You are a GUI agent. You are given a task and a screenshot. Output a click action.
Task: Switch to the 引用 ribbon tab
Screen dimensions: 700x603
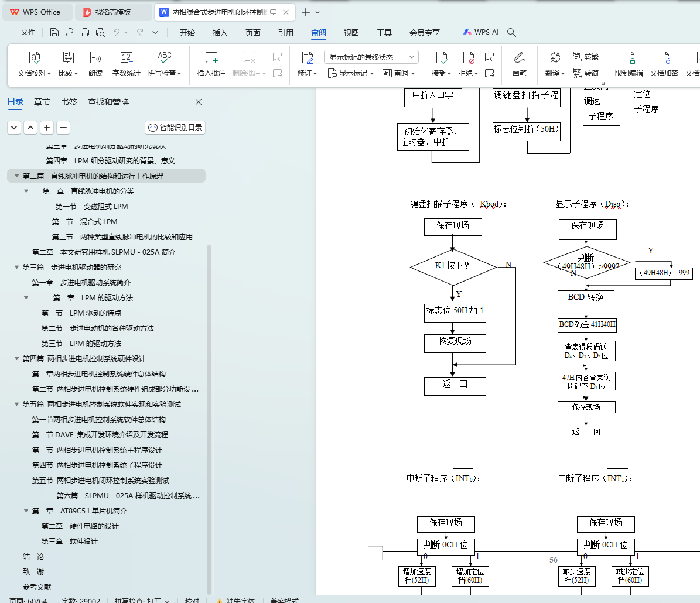286,33
